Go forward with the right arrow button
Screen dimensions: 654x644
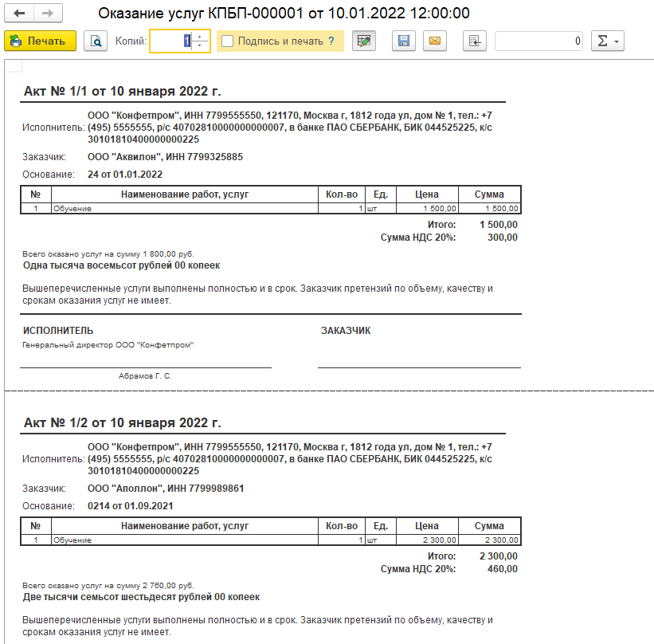click(48, 14)
